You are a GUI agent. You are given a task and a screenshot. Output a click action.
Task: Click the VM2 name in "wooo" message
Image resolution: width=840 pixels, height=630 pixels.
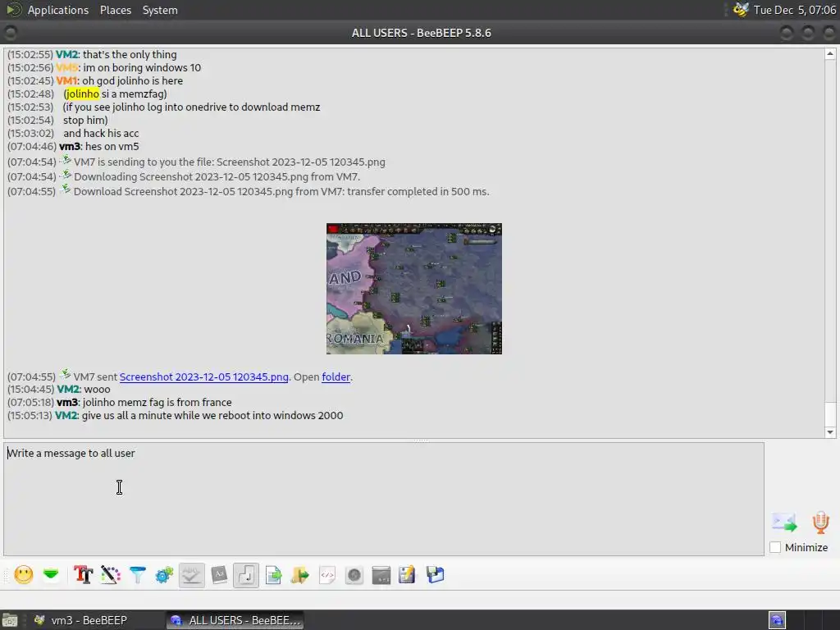(x=68, y=390)
